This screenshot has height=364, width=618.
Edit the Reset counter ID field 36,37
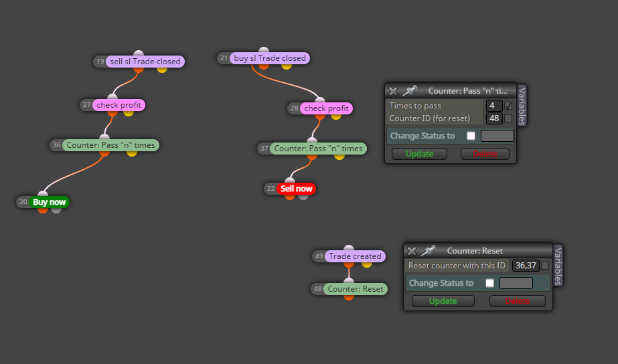(x=526, y=266)
